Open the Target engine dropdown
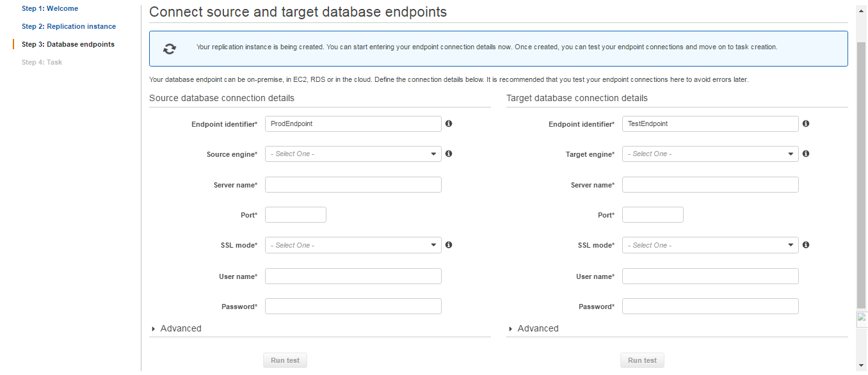This screenshot has height=375, width=868. point(710,154)
